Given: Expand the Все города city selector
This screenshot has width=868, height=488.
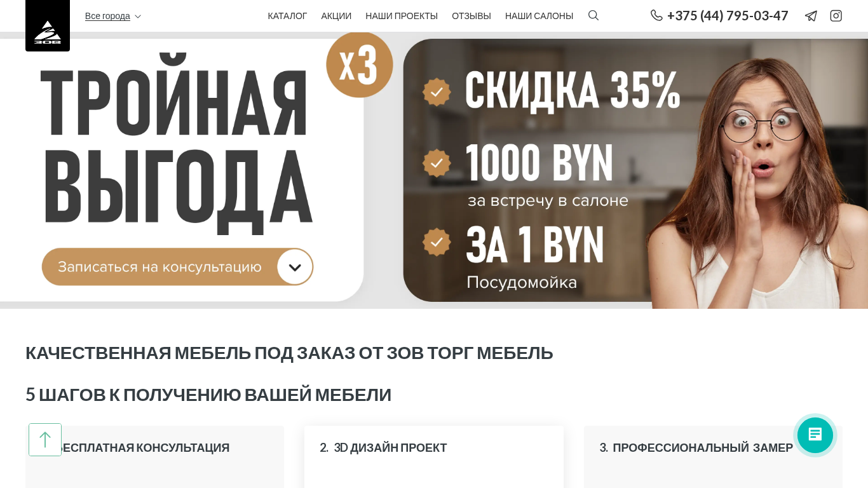Looking at the screenshot, I should (113, 16).
